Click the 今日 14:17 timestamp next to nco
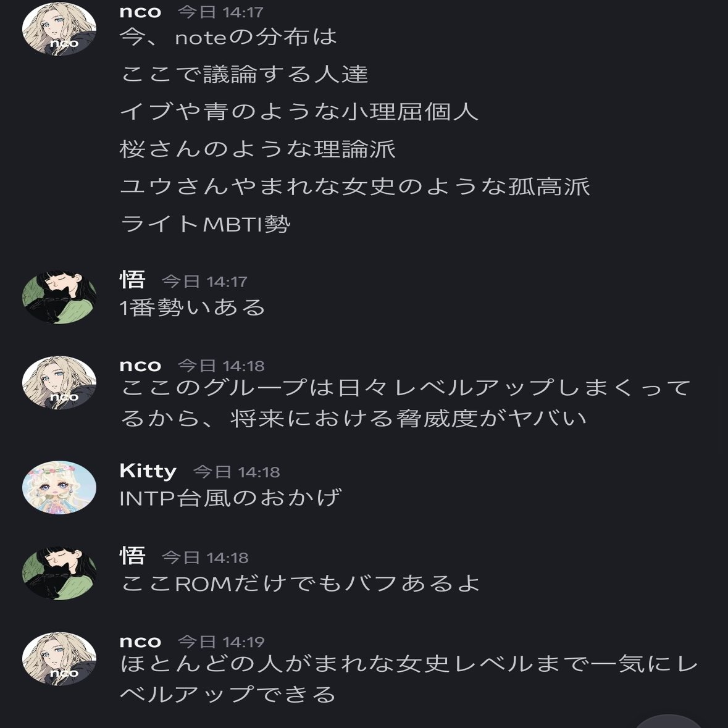728x728 pixels. click(x=221, y=12)
